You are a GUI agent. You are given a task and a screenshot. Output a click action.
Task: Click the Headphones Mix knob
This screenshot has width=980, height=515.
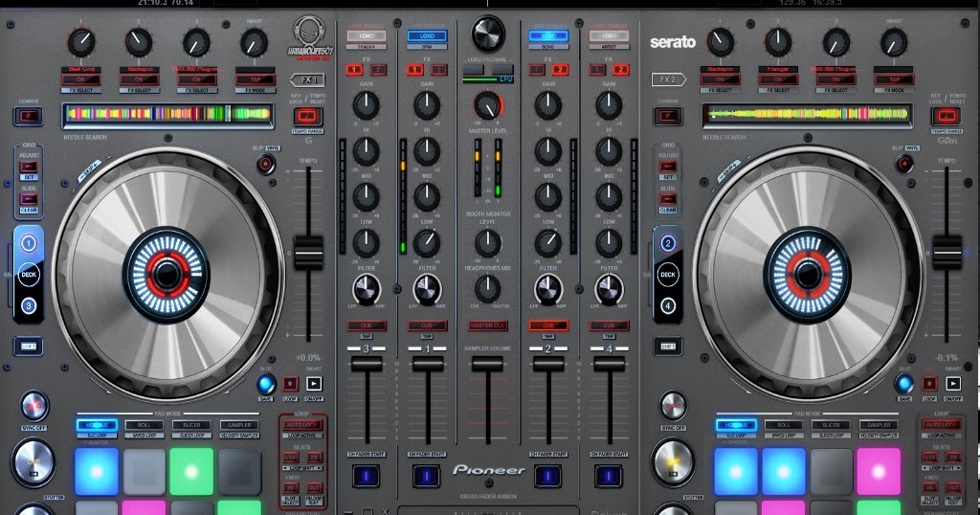pyautogui.click(x=487, y=289)
